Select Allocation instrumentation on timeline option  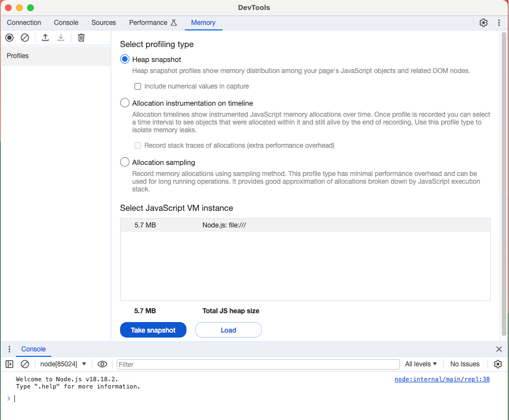[x=125, y=103]
